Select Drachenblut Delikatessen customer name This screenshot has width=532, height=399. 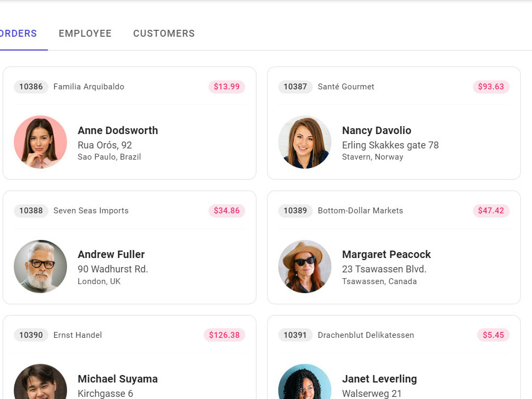tap(366, 335)
